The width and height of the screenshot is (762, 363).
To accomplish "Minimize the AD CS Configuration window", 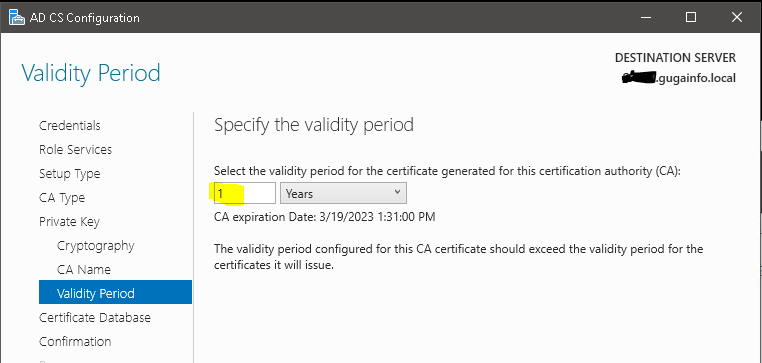I will (644, 17).
